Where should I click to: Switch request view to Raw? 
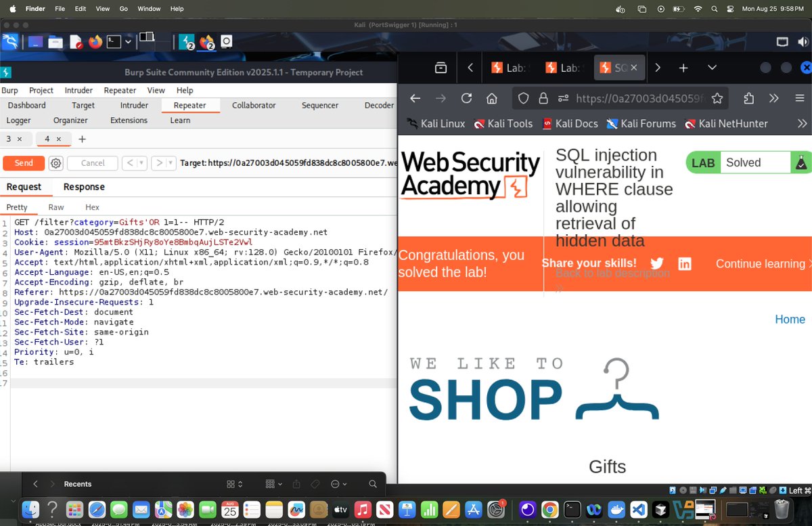[x=56, y=207]
